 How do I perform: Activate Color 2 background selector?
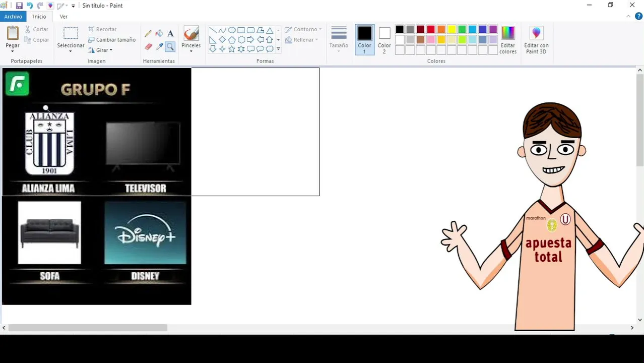[x=384, y=40]
